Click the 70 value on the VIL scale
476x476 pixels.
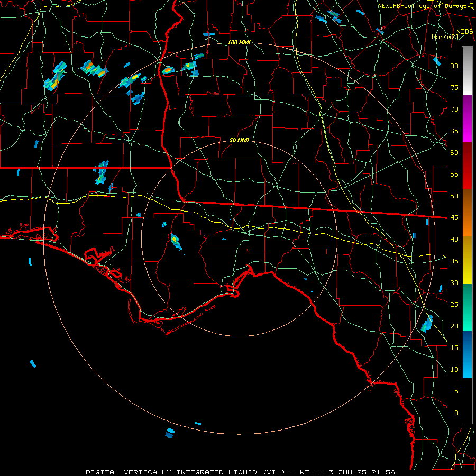454,109
